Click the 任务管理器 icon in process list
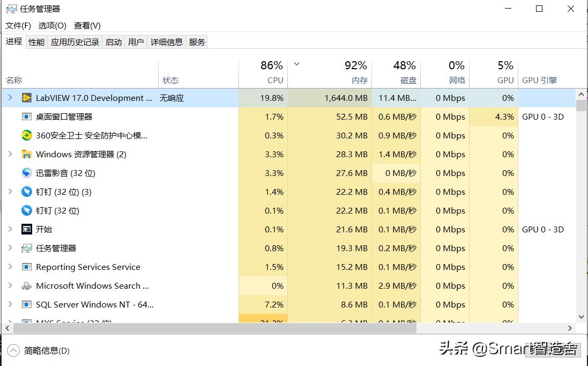588x366 pixels. tap(27, 248)
